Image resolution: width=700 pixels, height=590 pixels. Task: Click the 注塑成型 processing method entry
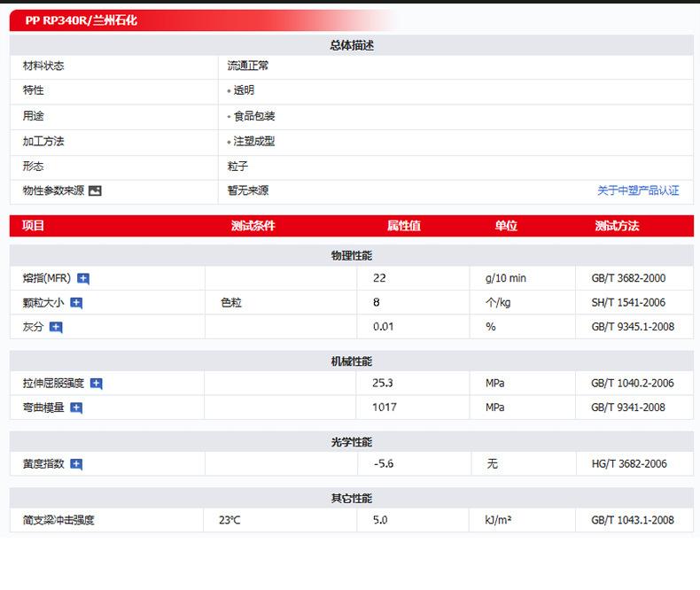click(x=253, y=141)
